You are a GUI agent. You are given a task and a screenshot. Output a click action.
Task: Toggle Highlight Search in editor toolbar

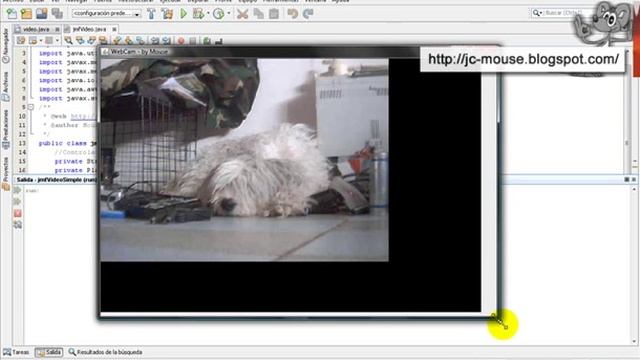point(103,40)
